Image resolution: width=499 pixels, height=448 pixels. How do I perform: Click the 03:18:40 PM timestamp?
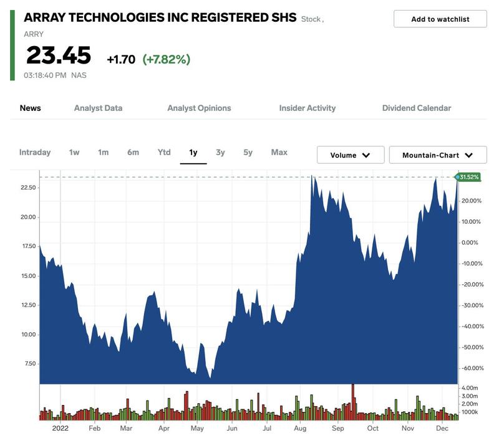click(45, 75)
